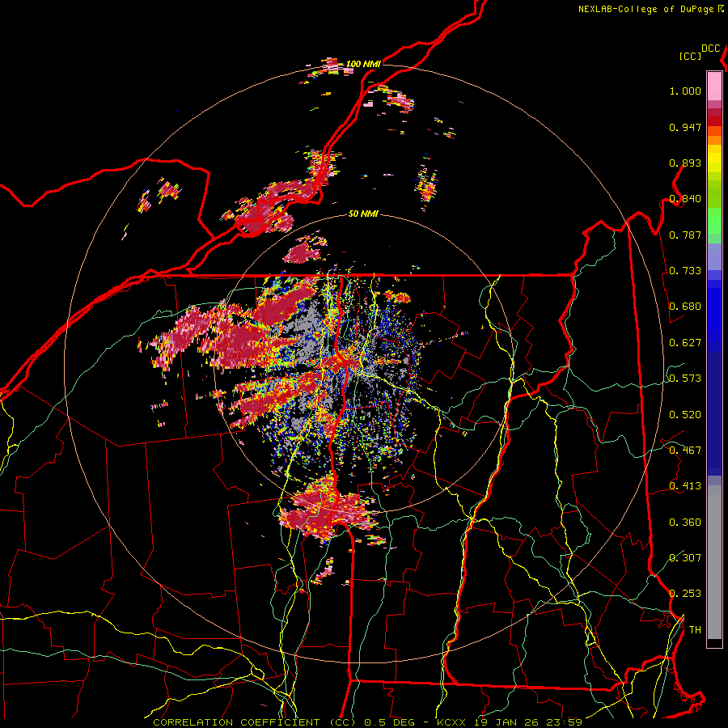Screen dimensions: 728x728
Task: Click the 0.413 scale value
Action: [x=685, y=486]
